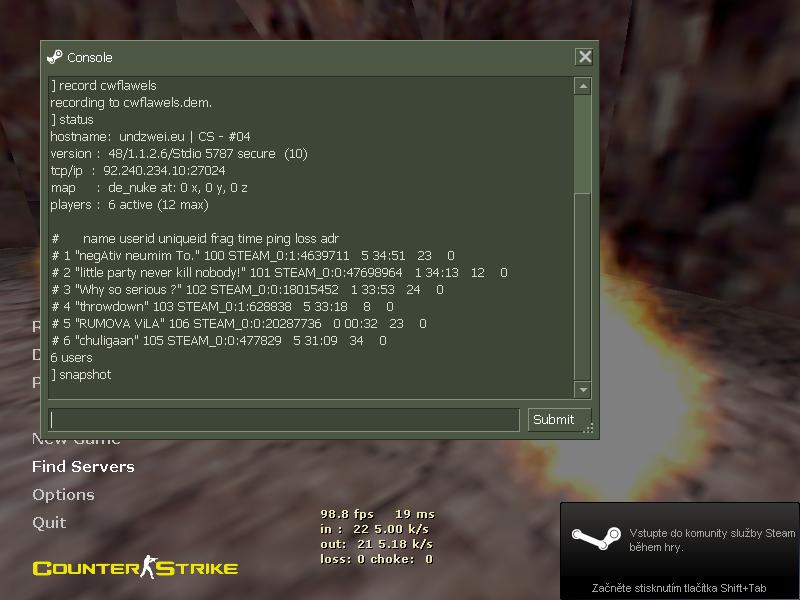Click the Steam logo icon in Console title

[x=54, y=57]
